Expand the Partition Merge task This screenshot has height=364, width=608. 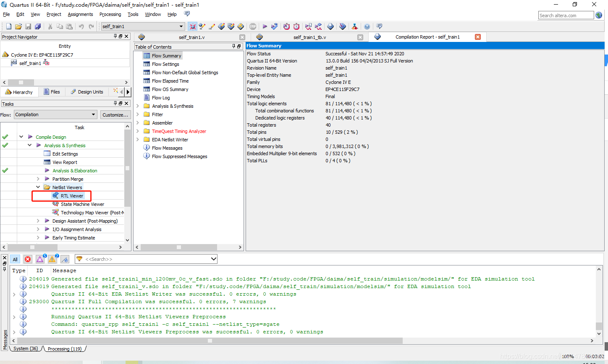pos(38,179)
